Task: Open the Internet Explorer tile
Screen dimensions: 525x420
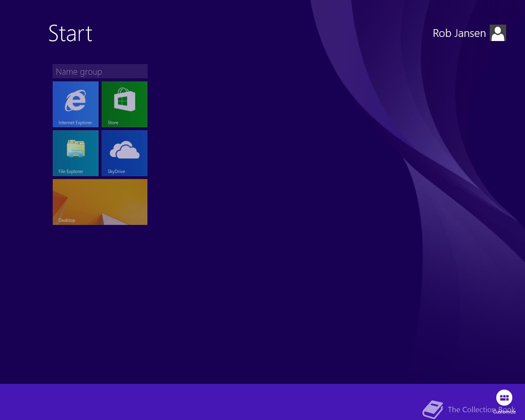Action: [x=75, y=104]
